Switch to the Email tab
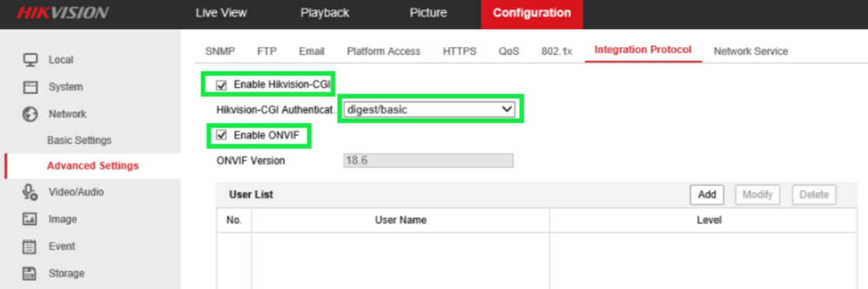This screenshot has height=289, width=868. point(312,51)
